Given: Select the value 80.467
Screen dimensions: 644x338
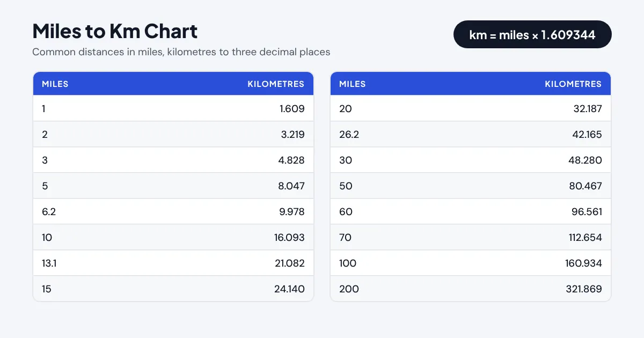Looking at the screenshot, I should point(587,186).
